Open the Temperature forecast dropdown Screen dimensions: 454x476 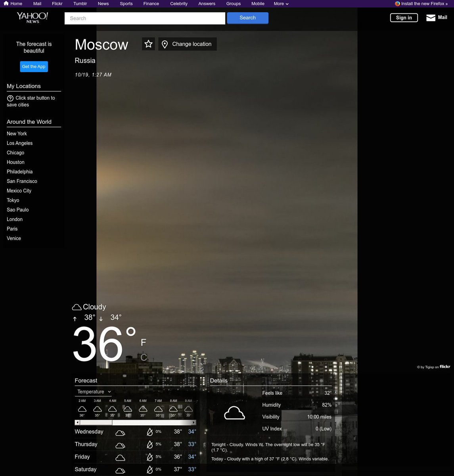tap(94, 392)
